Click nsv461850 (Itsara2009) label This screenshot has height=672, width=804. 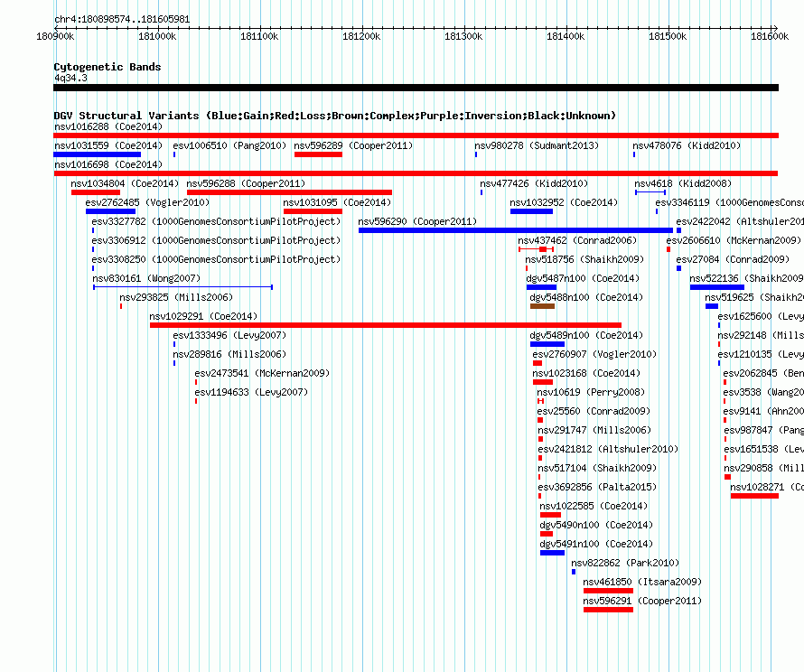(x=642, y=582)
